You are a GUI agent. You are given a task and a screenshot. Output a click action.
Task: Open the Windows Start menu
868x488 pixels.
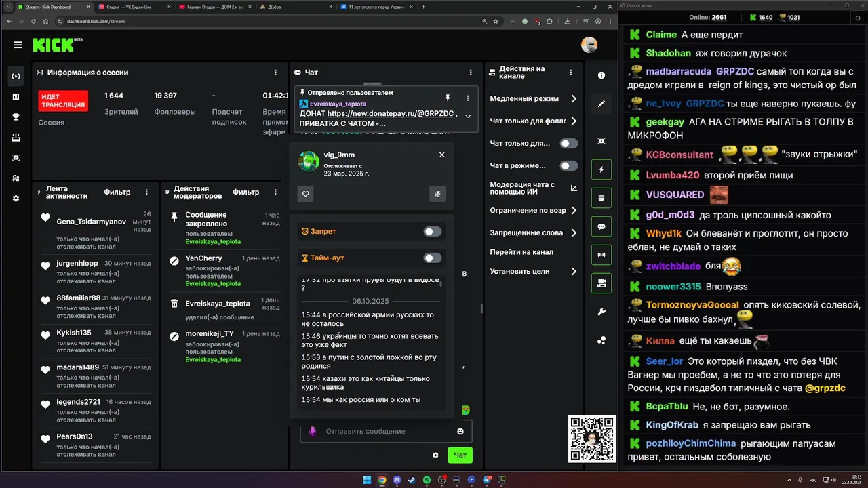click(x=367, y=480)
